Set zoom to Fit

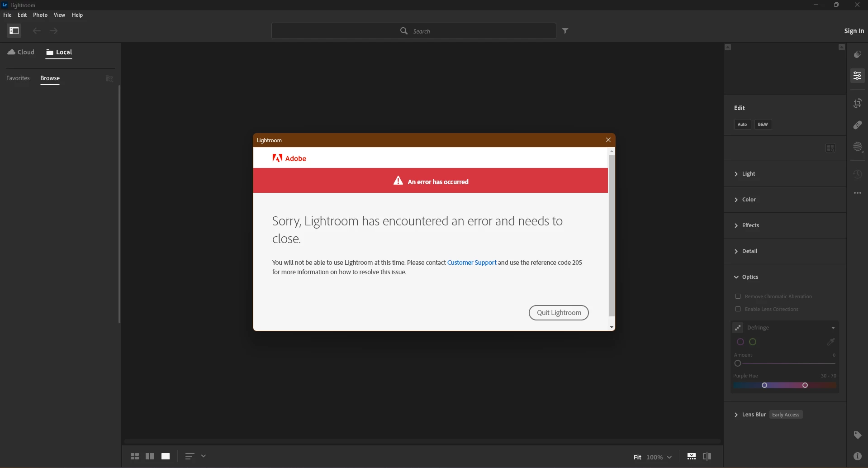[x=637, y=457]
